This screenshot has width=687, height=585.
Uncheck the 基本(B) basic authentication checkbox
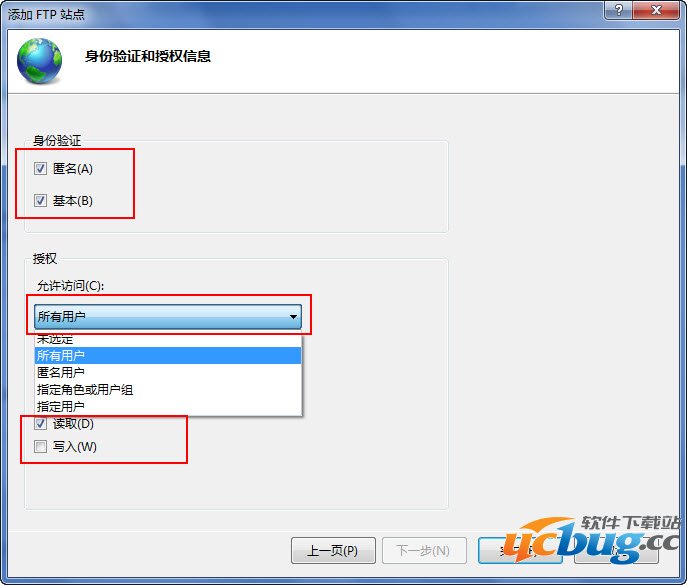pos(40,201)
